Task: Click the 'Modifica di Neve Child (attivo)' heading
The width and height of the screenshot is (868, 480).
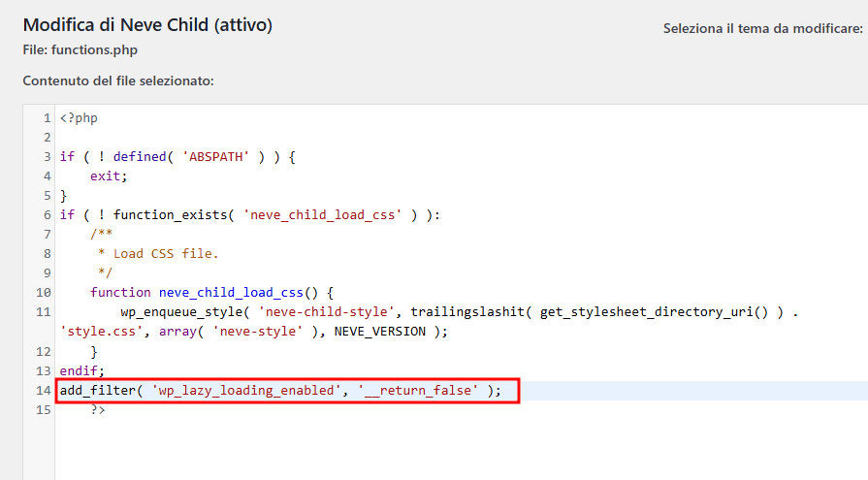Action: click(147, 25)
